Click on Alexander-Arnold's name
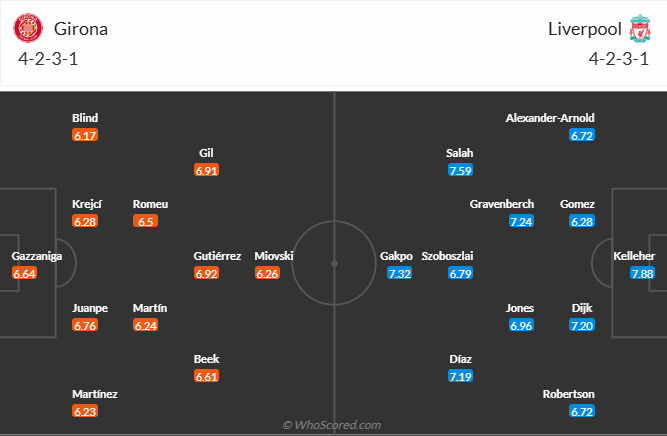Image resolution: width=667 pixels, height=436 pixels. (x=551, y=118)
